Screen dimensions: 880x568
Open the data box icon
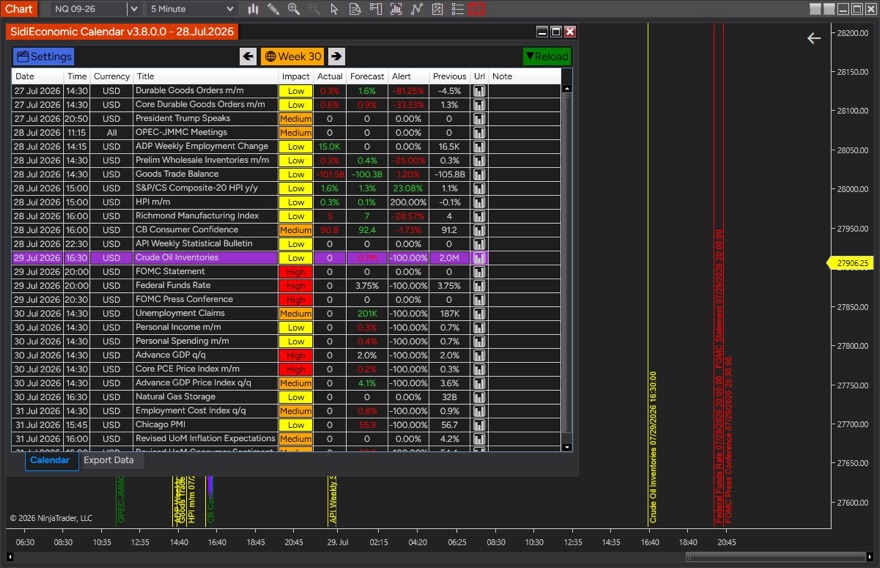355,9
